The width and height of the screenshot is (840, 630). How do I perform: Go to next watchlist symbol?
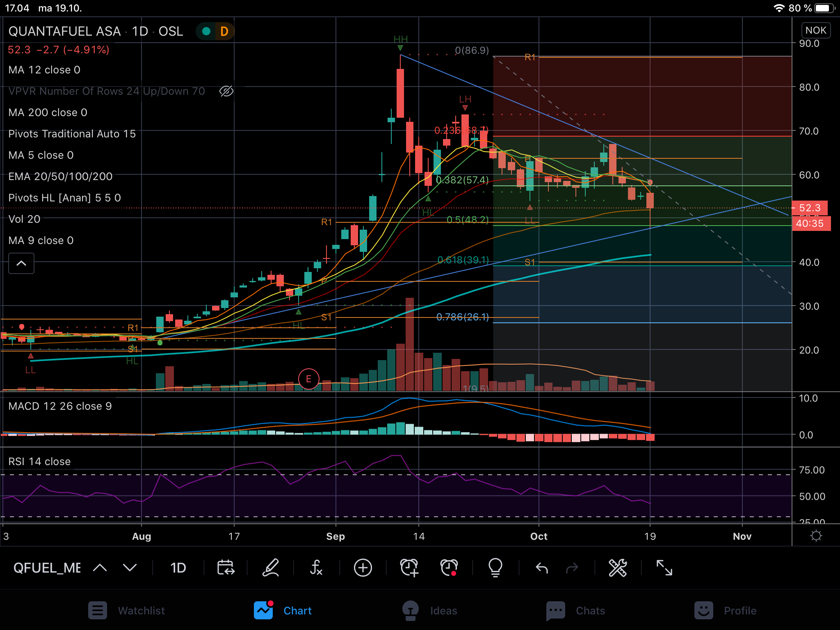pos(130,568)
